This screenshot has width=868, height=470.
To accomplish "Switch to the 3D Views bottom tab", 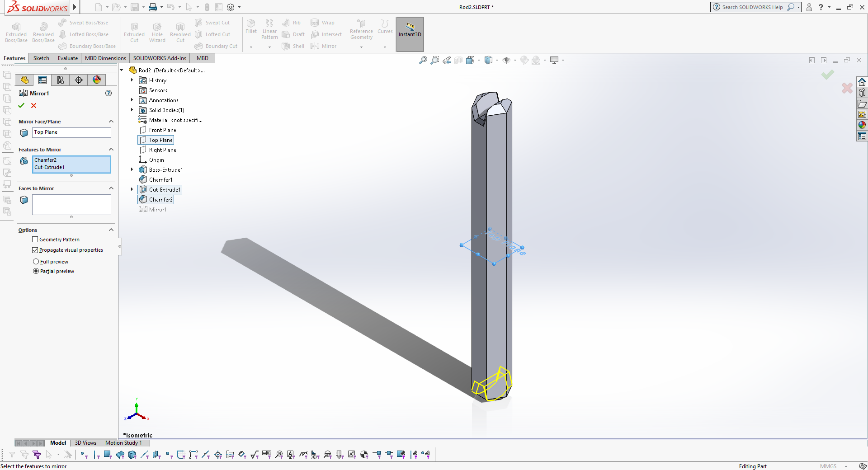I will coord(85,443).
